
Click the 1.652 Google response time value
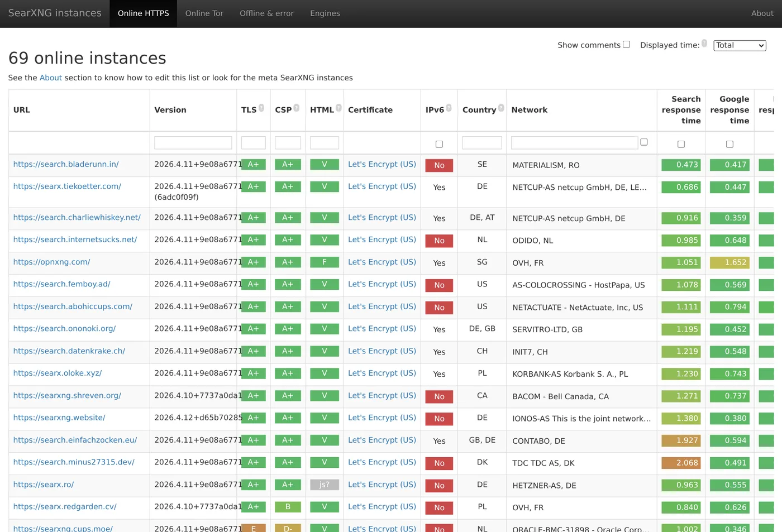coord(729,262)
